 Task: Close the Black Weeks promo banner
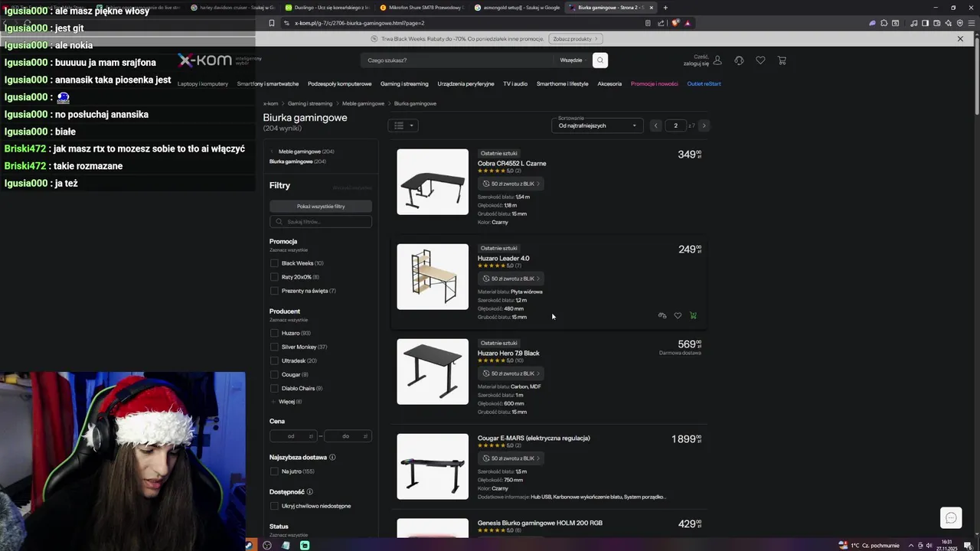(960, 38)
